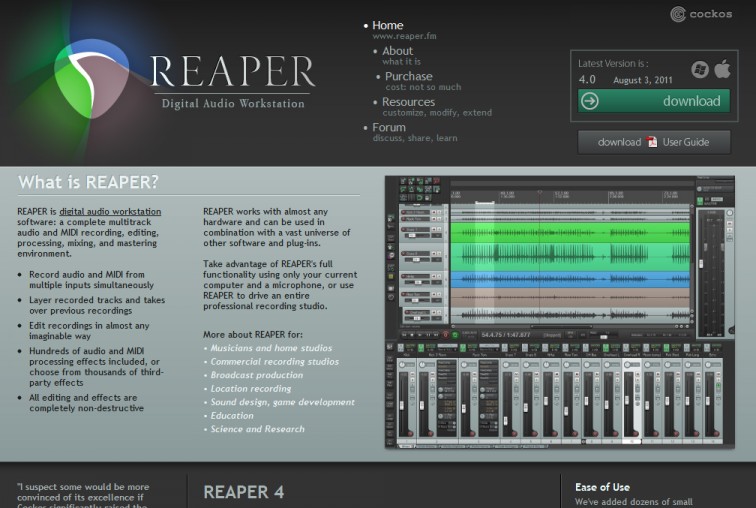The height and width of the screenshot is (508, 756).
Task: Click the download User Guide button
Action: point(653,142)
